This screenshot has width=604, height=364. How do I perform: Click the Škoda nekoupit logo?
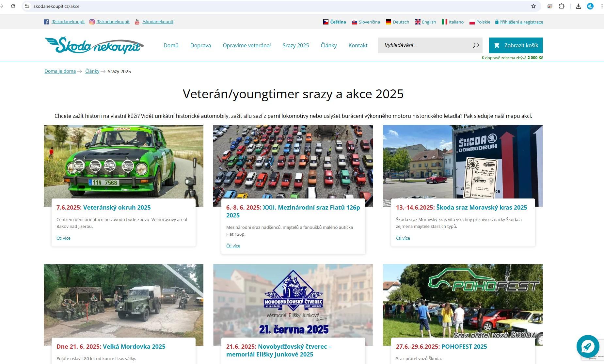94,45
